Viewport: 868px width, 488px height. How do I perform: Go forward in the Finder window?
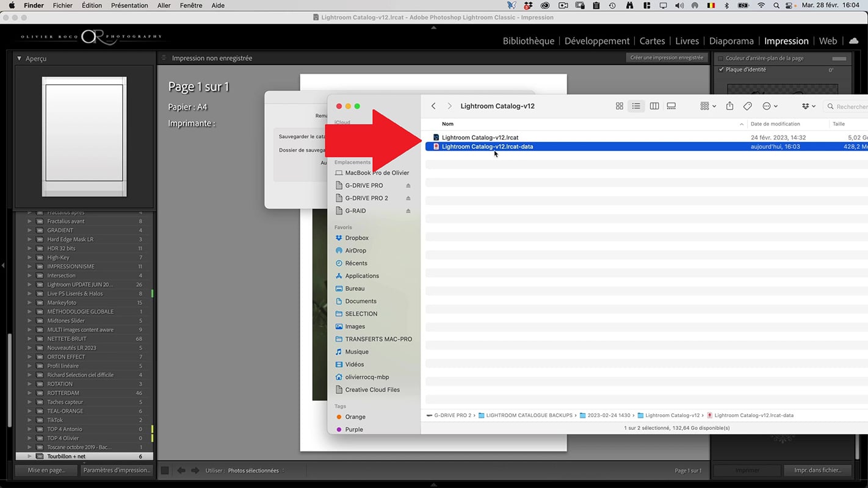pos(450,106)
